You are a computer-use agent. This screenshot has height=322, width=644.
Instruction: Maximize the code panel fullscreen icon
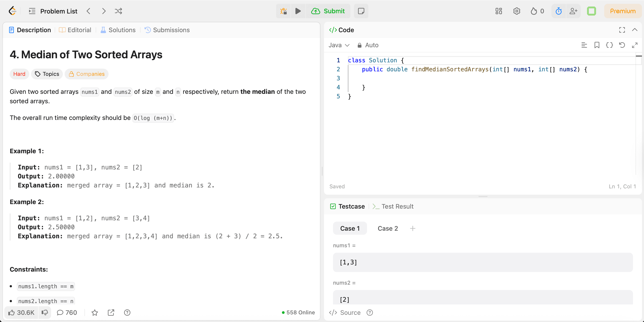point(622,30)
